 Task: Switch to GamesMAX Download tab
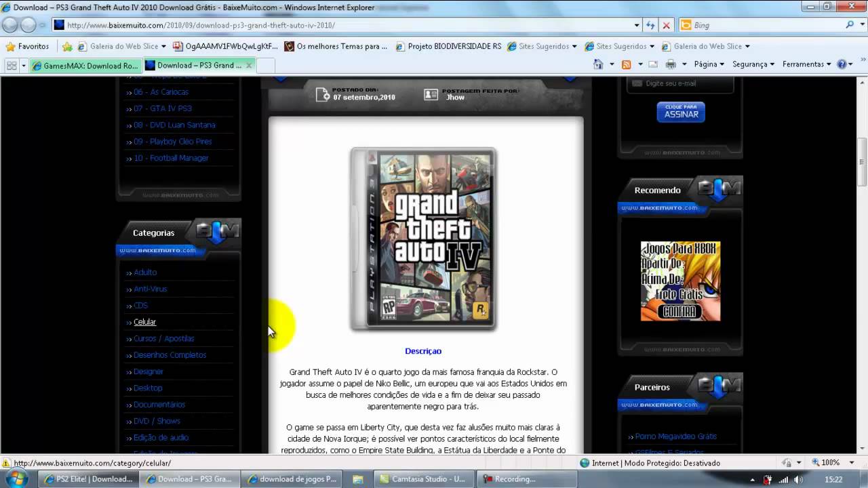click(85, 65)
